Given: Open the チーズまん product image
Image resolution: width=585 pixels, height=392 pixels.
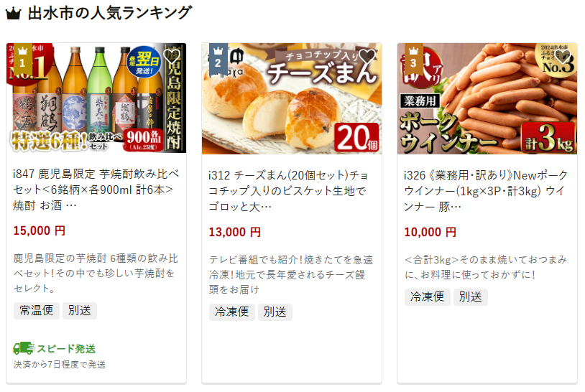Looking at the screenshot, I should coord(292,98).
